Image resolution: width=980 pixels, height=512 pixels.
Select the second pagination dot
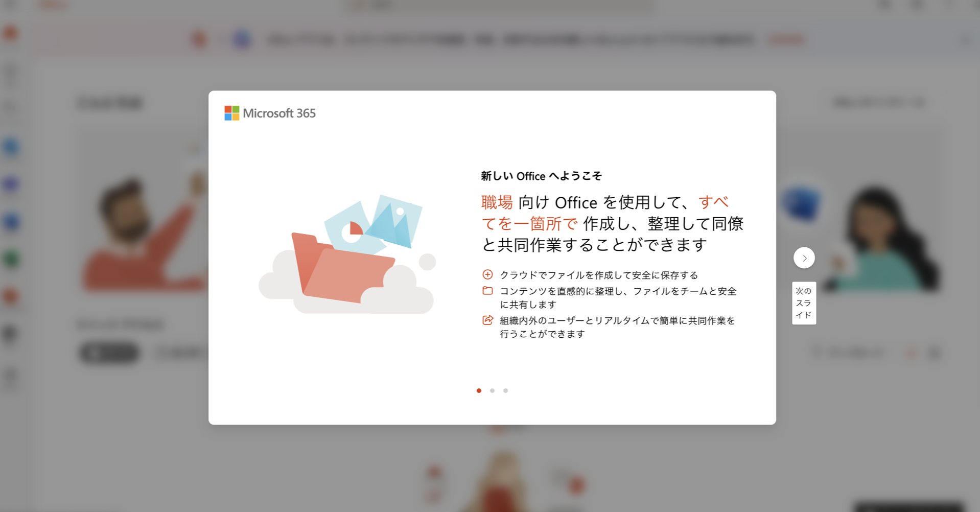point(492,390)
